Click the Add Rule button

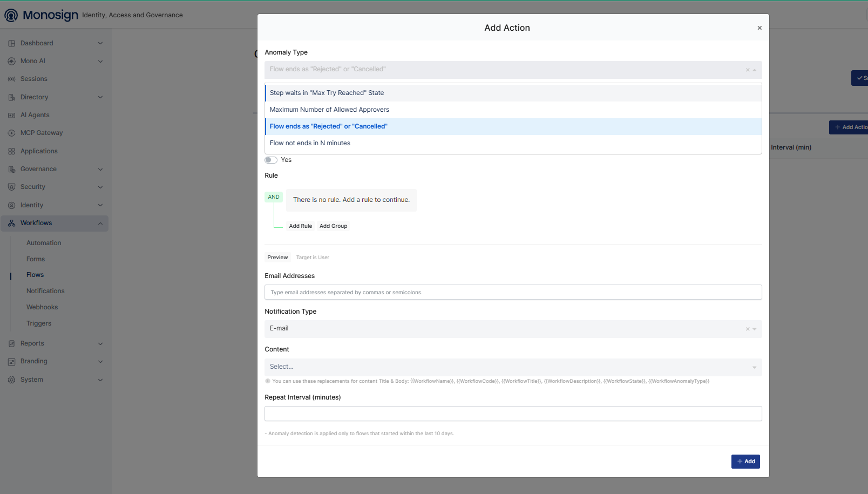[x=301, y=226]
